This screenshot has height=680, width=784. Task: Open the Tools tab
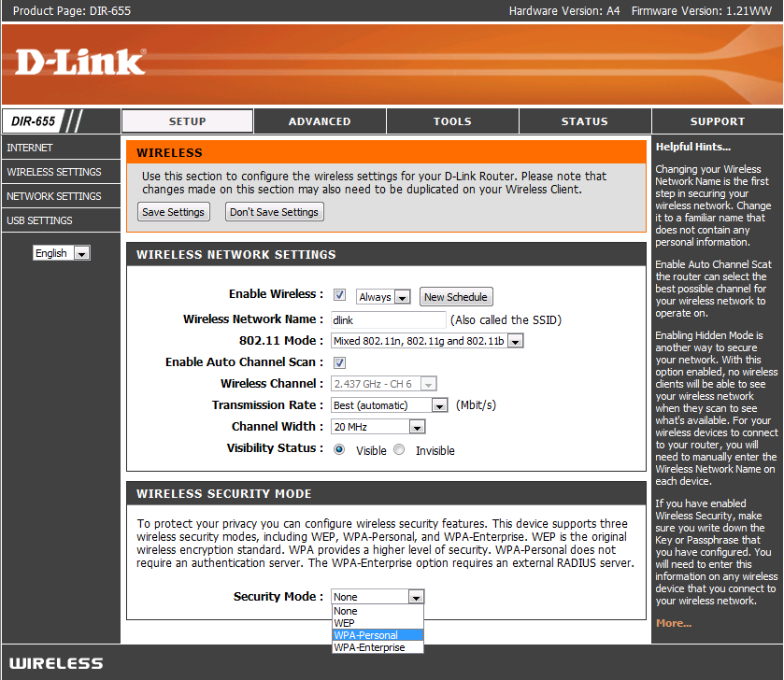[x=452, y=121]
